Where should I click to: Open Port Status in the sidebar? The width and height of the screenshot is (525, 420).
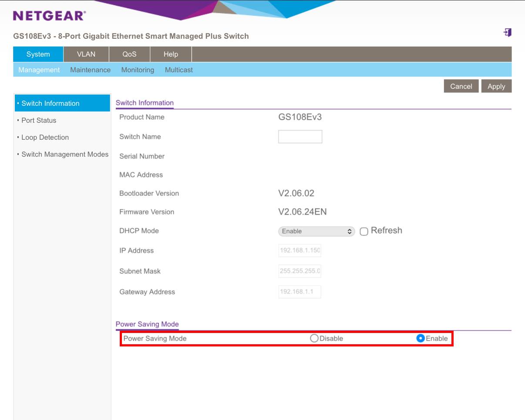(39, 121)
